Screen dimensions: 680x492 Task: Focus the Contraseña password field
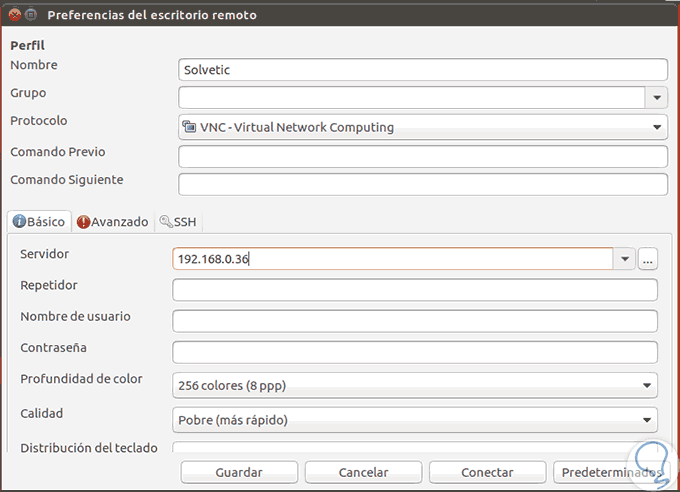coord(415,352)
